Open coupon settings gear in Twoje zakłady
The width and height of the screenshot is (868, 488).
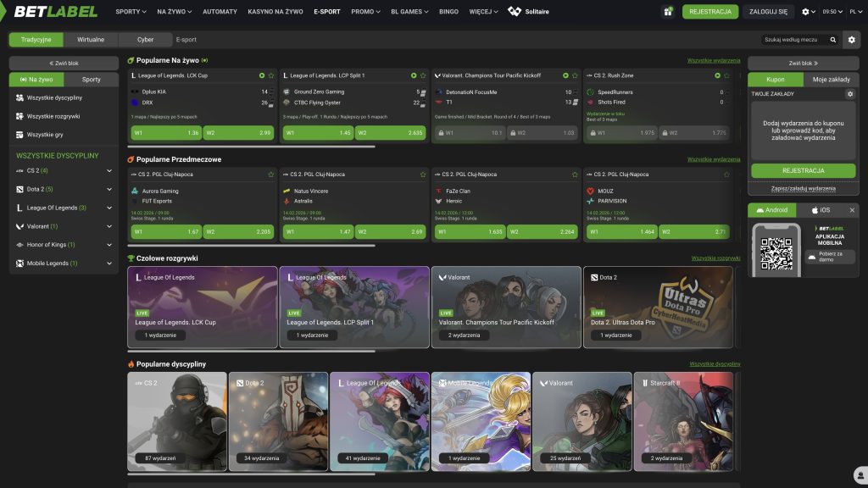(849, 94)
